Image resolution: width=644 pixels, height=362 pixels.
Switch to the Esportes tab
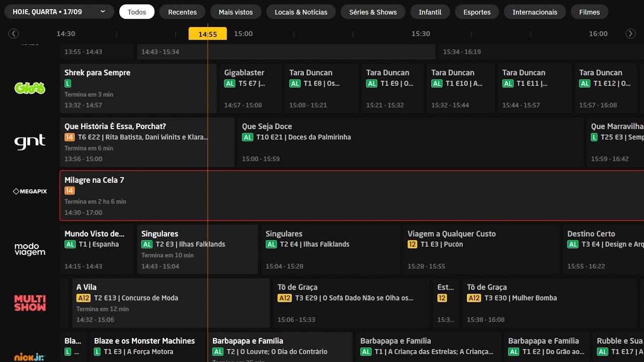click(477, 12)
